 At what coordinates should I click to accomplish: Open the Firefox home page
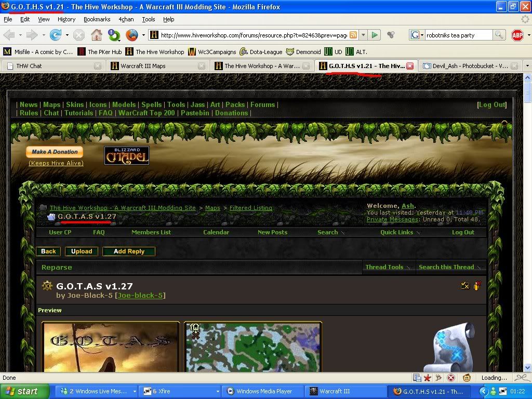click(97, 35)
